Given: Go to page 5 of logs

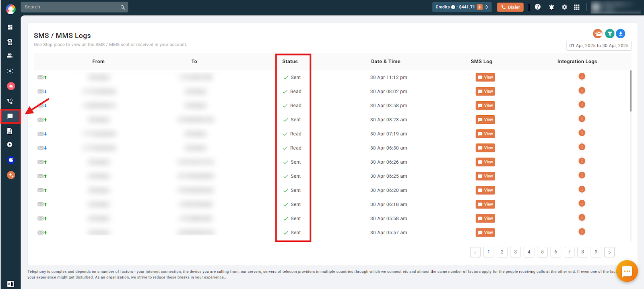Looking at the screenshot, I should (542, 252).
